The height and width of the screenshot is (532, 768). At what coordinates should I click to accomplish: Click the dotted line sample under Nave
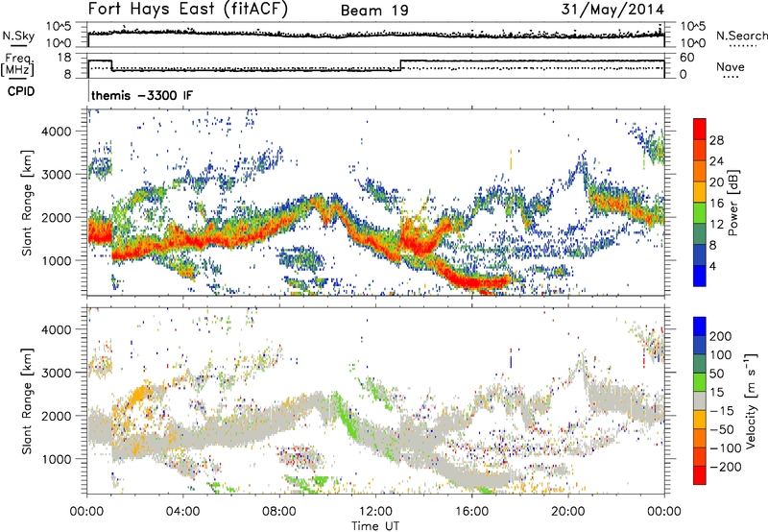731,77
